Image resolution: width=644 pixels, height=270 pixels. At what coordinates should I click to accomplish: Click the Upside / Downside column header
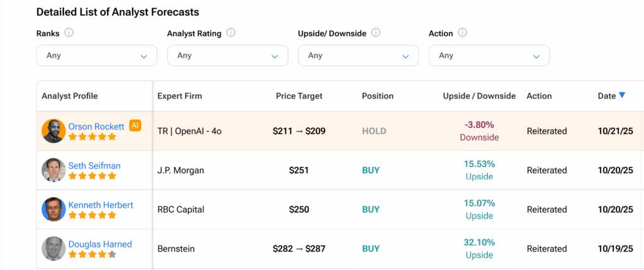(x=479, y=96)
